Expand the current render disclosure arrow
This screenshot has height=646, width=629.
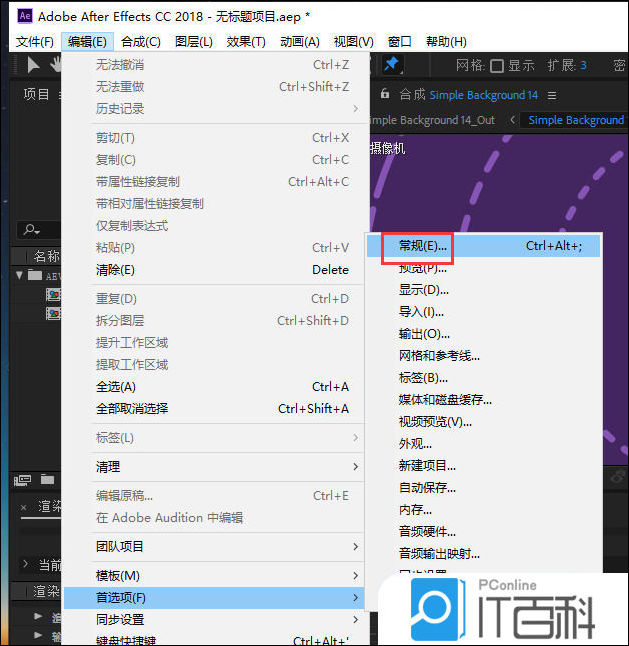pos(26,564)
